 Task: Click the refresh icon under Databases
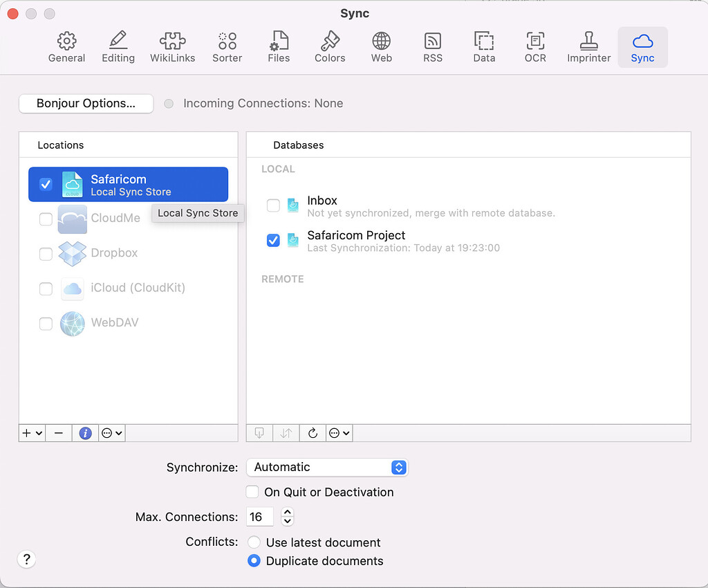point(312,432)
